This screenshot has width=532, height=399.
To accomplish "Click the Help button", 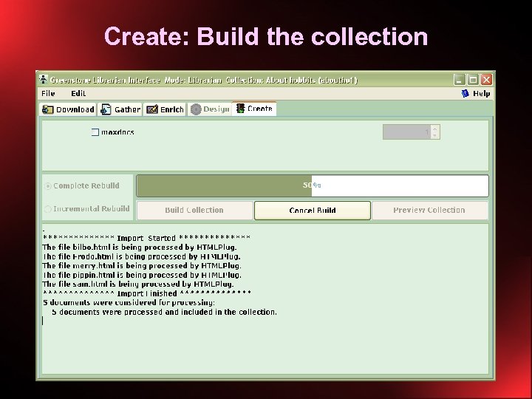I will (x=476, y=93).
